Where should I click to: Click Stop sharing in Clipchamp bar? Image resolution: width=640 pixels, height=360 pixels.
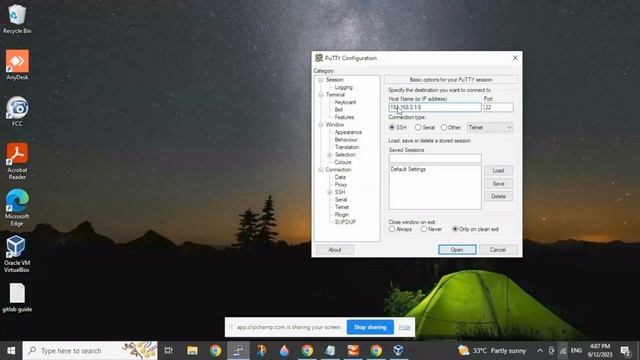(370, 327)
